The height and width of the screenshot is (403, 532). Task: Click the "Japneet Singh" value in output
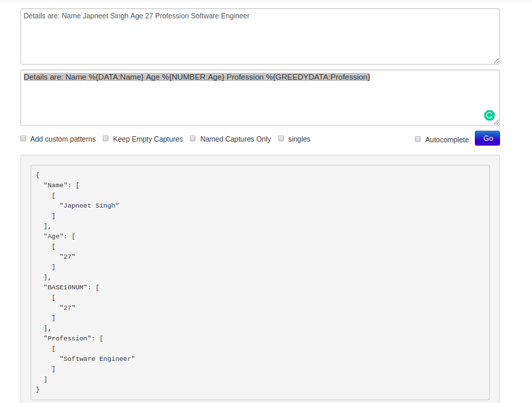click(89, 206)
